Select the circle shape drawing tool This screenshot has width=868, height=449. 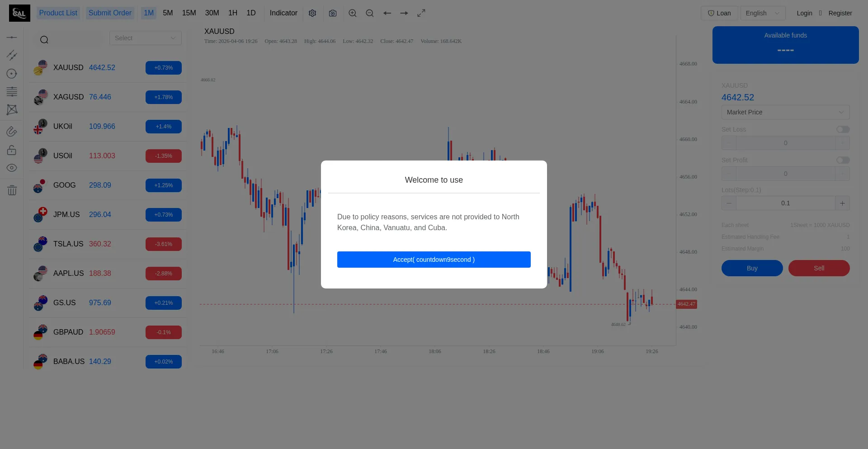(12, 73)
